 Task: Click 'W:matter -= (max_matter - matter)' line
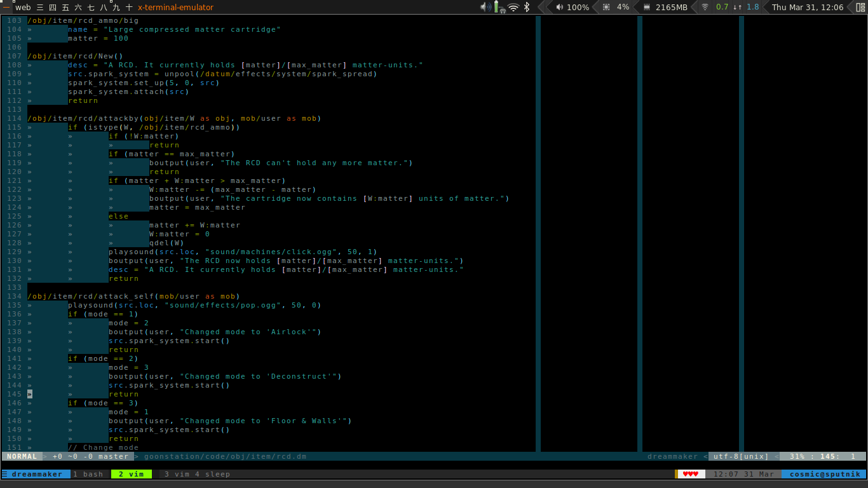[233, 189]
